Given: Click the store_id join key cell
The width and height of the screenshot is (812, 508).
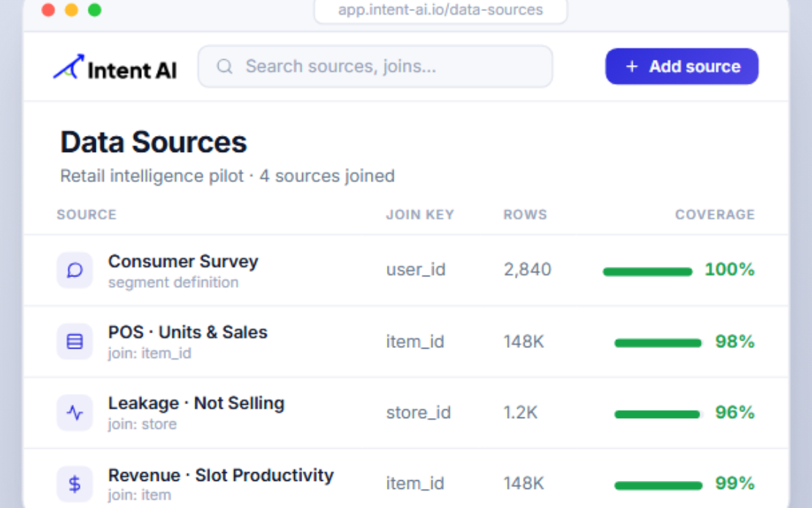Looking at the screenshot, I should 418,413.
